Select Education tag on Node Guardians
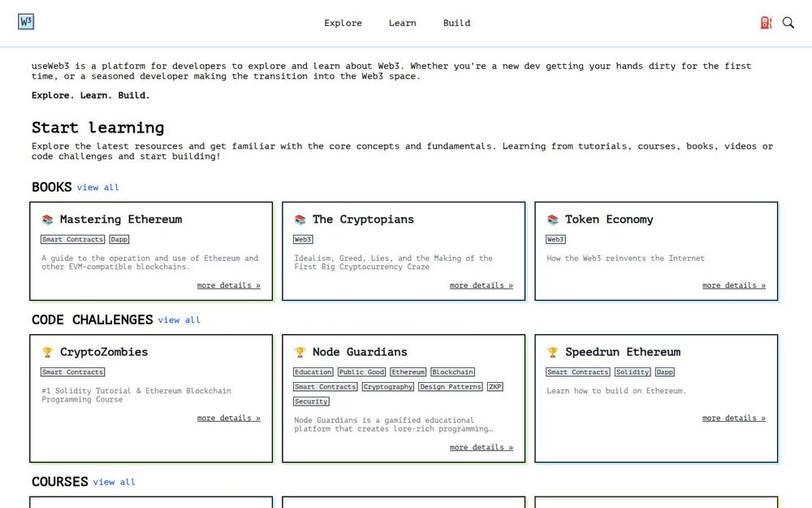 coord(313,372)
